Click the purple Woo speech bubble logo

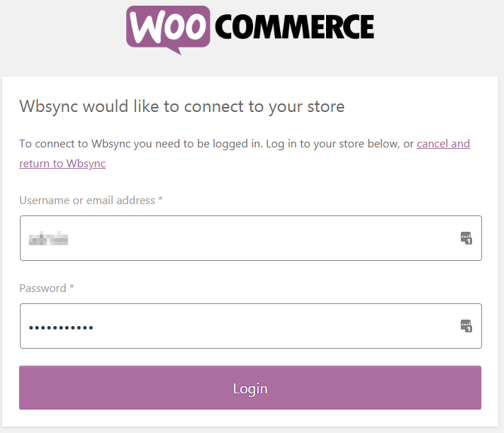(x=168, y=29)
